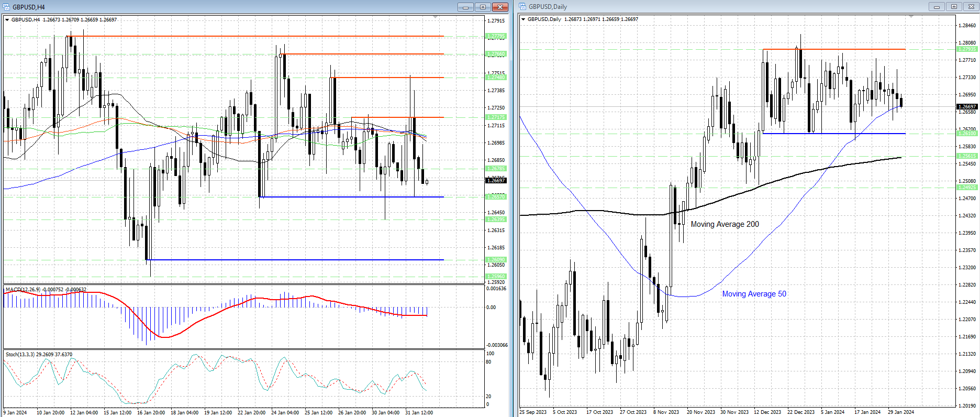Expand the arrow beside GBPUSD,H4 chart label

click(7, 20)
